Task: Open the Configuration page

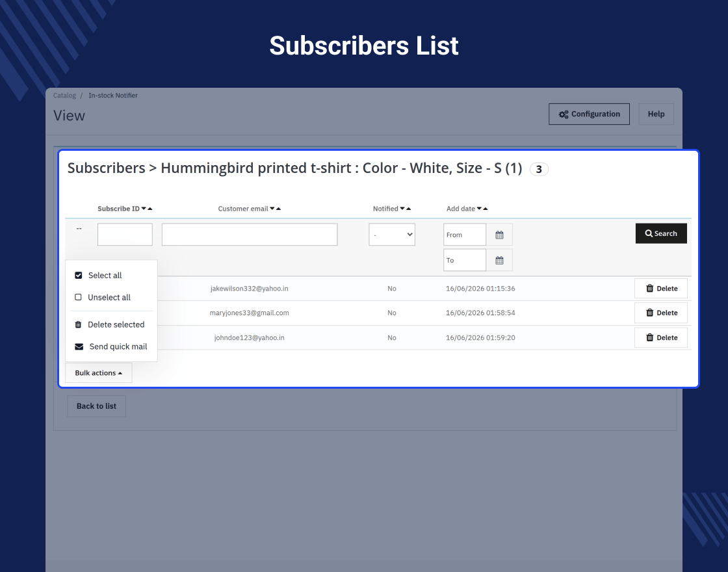Action: [589, 114]
